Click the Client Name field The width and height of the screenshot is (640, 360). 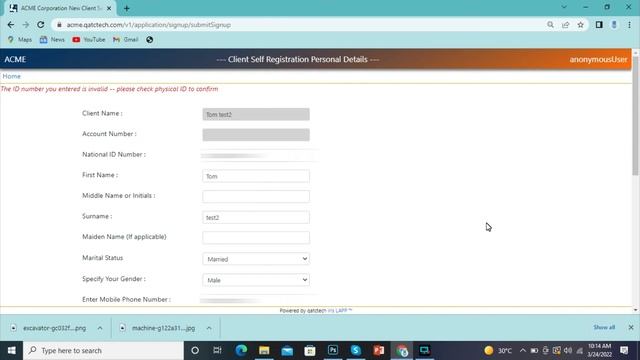[256, 114]
